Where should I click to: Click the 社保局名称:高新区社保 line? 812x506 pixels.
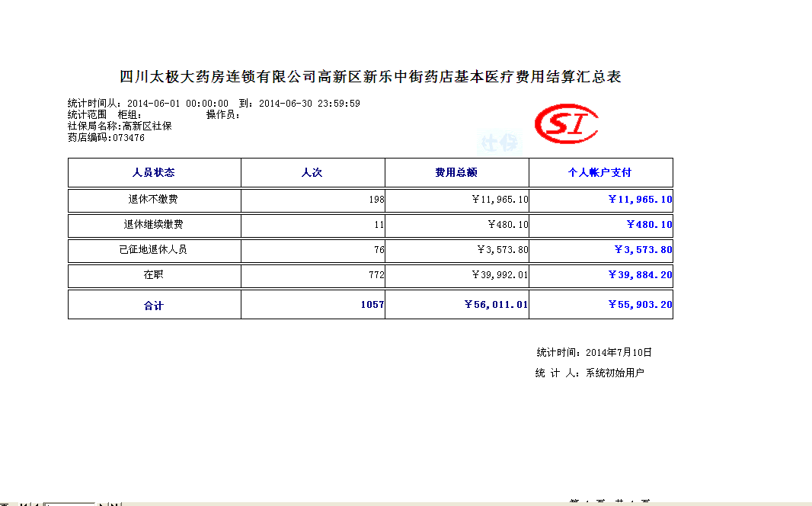point(120,126)
